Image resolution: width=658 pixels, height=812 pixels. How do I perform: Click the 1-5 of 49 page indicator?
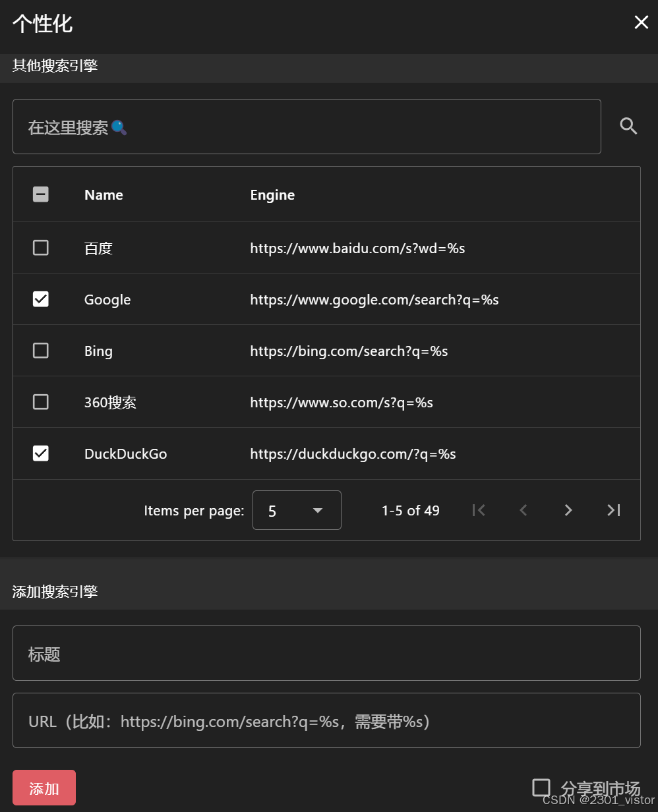point(410,511)
